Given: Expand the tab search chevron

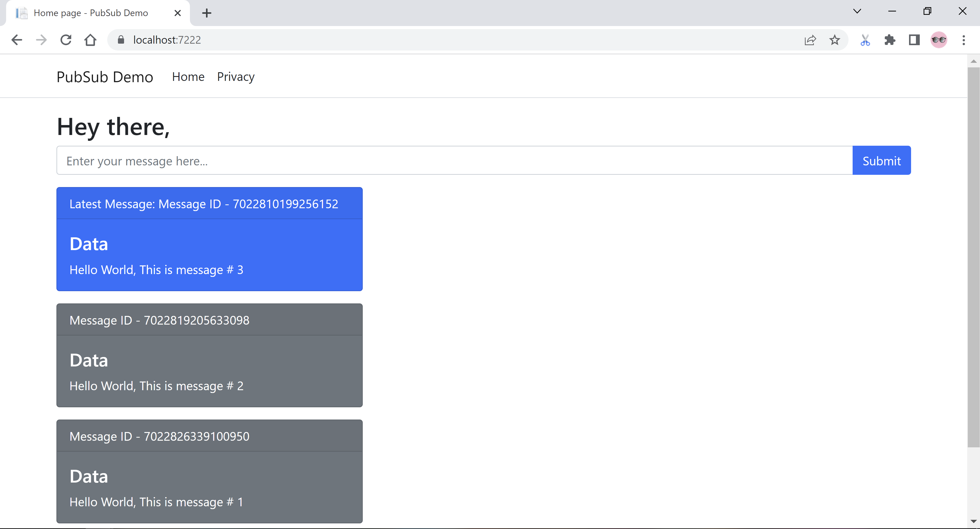Looking at the screenshot, I should click(x=857, y=11).
